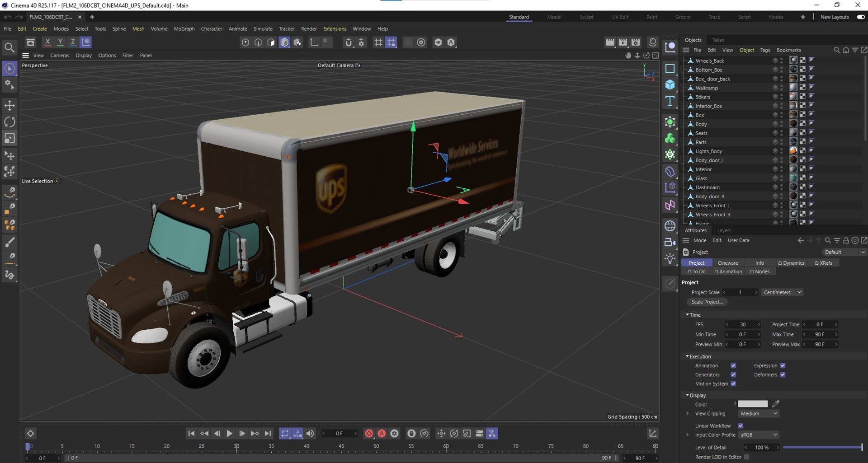Add a Text spline object
The width and height of the screenshot is (868, 463).
click(x=670, y=101)
